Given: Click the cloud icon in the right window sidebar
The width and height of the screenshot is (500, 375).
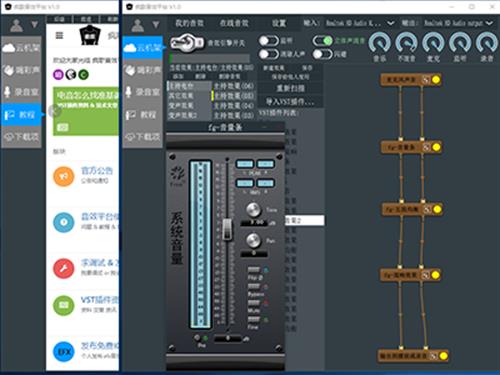Looking at the screenshot, I should click(x=130, y=48).
